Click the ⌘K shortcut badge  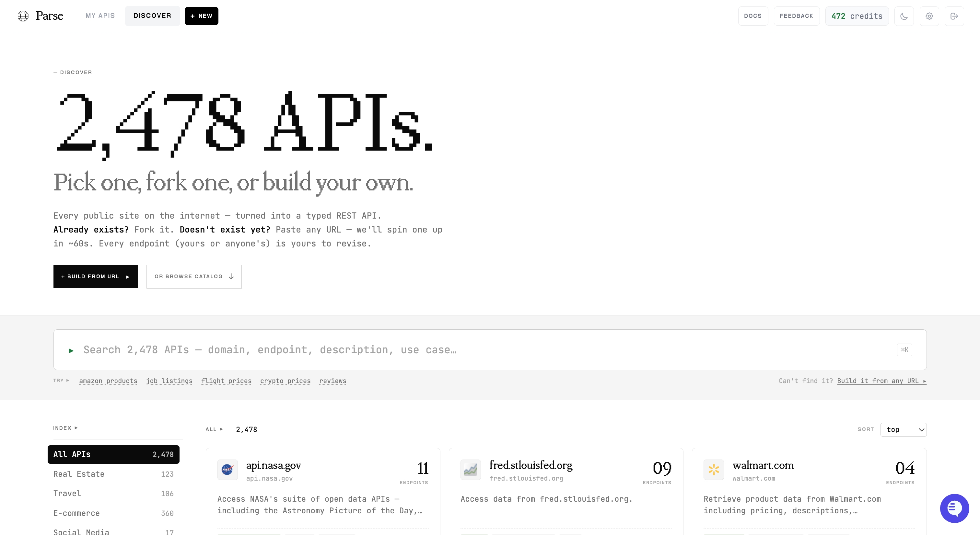[904, 350]
